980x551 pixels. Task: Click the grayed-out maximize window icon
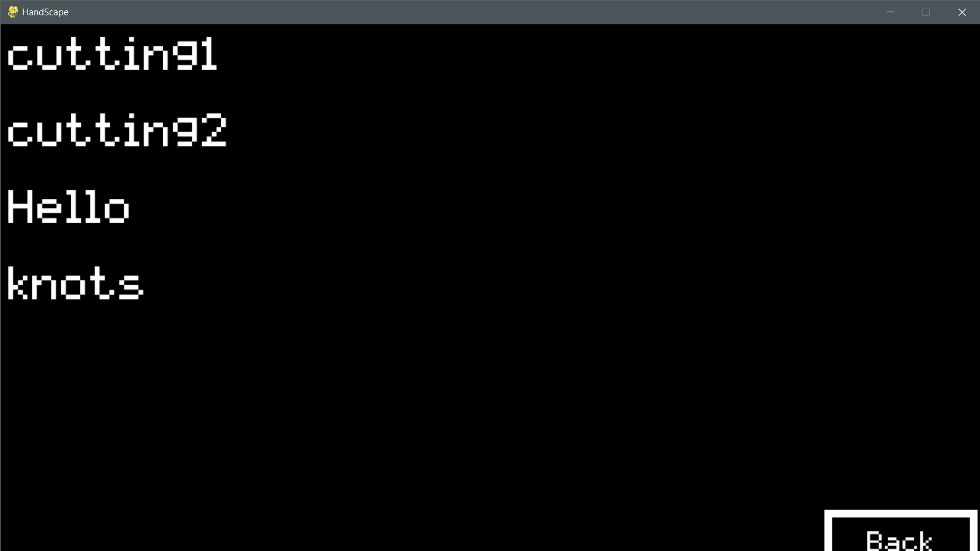[926, 12]
